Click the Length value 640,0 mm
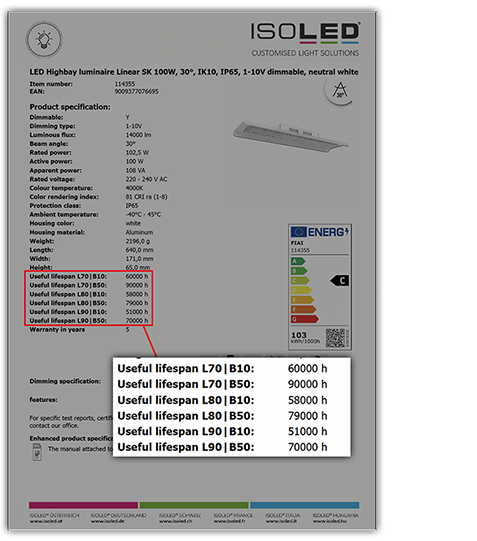The image size is (477, 541). pyautogui.click(x=139, y=250)
